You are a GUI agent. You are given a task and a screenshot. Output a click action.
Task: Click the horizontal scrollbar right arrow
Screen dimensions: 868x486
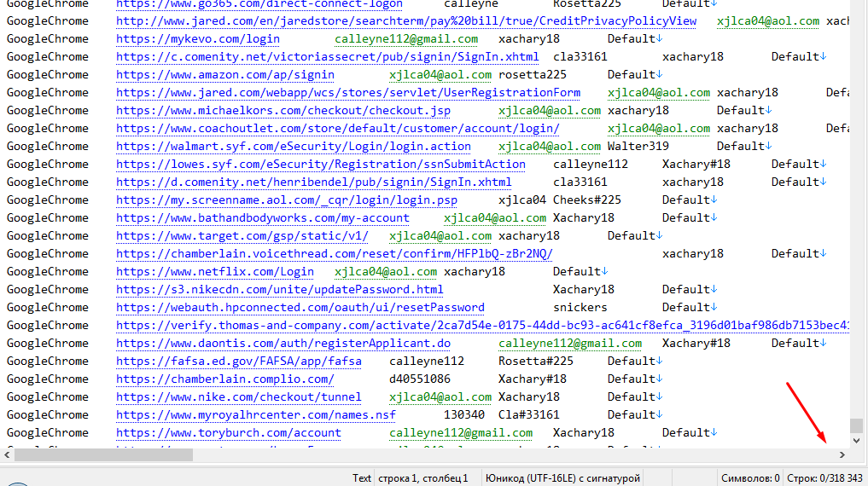[842, 455]
